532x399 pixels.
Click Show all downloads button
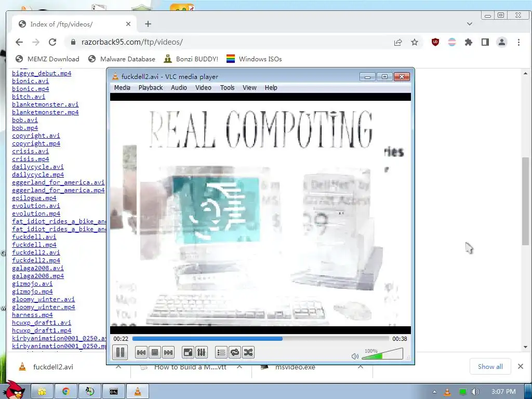[490, 366]
